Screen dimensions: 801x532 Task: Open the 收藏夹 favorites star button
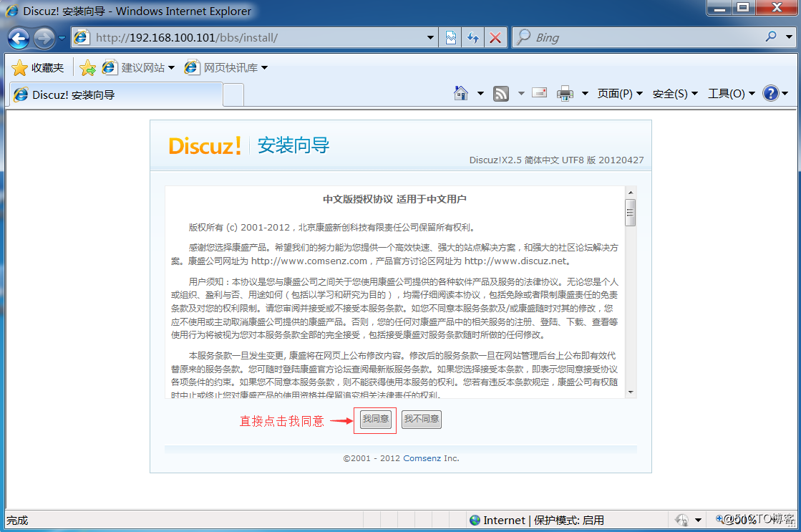coord(38,67)
